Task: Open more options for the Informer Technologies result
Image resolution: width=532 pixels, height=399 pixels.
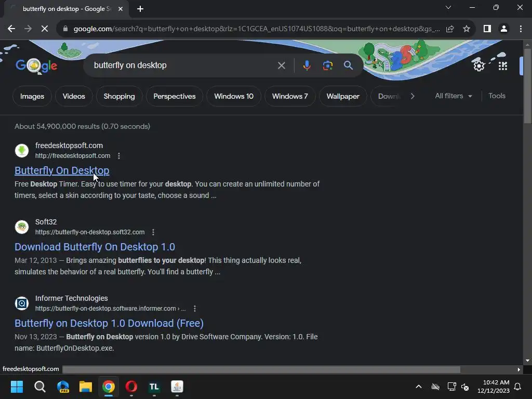Action: tap(194, 309)
